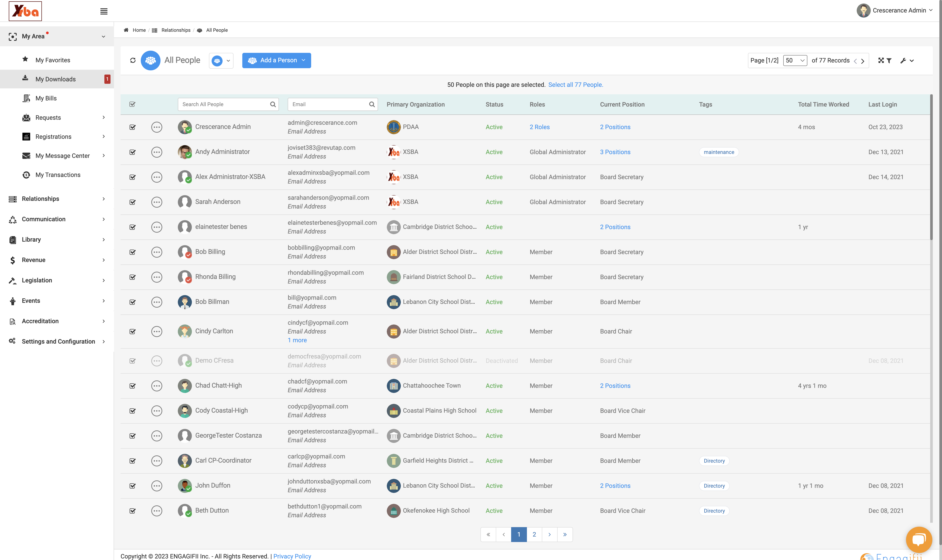The height and width of the screenshot is (560, 942).
Task: Open My Transactions menu item
Action: pos(58,175)
